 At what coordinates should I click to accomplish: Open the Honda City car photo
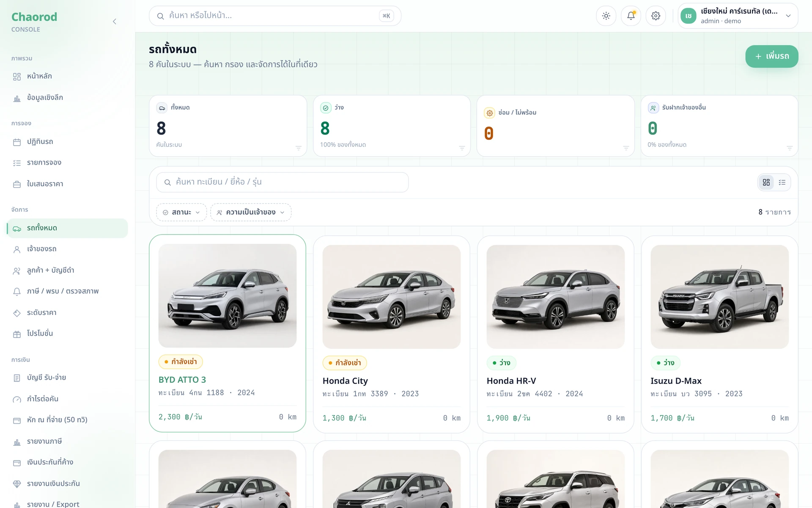coord(392,297)
